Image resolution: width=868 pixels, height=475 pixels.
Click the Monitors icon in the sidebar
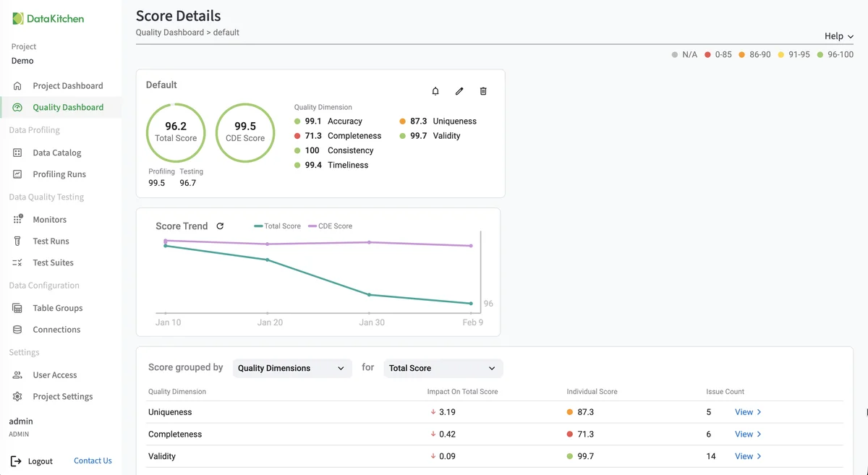tap(17, 219)
